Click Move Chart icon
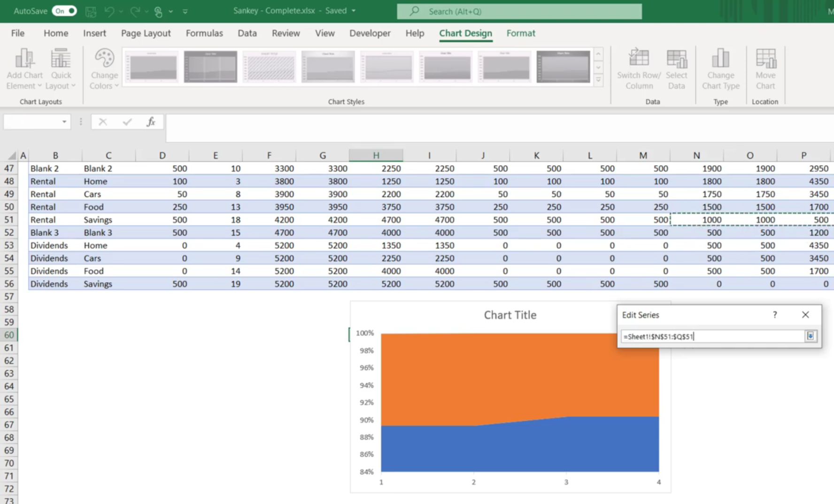The width and height of the screenshot is (834, 504). [x=765, y=69]
